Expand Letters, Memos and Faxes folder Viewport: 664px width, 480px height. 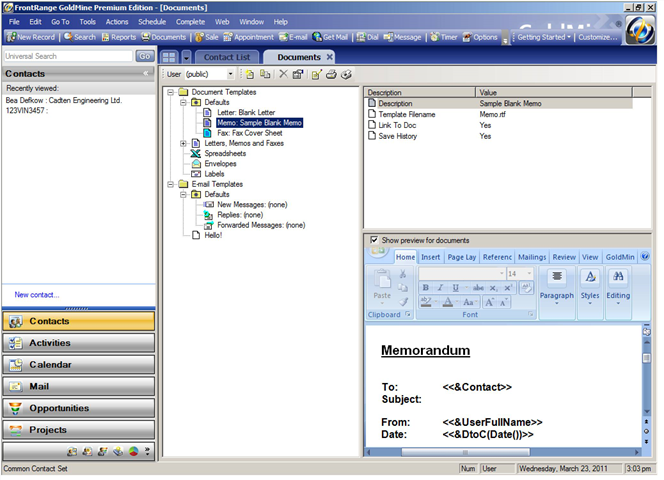[183, 143]
